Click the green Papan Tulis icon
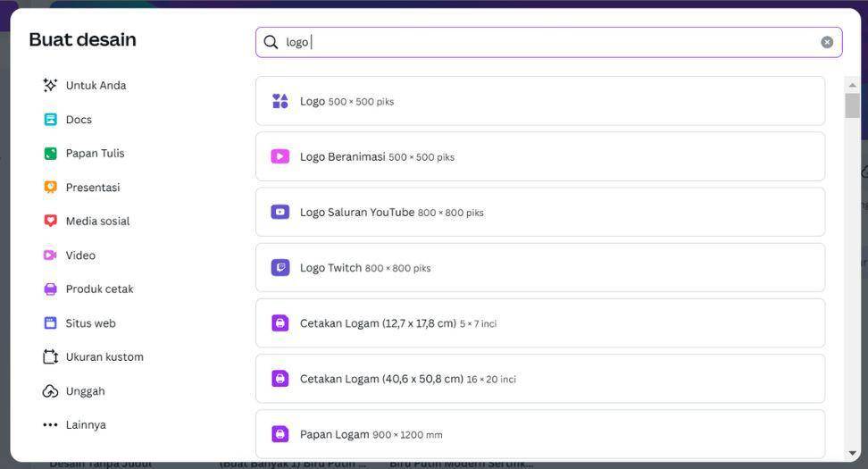The height and width of the screenshot is (469, 868). 50,154
